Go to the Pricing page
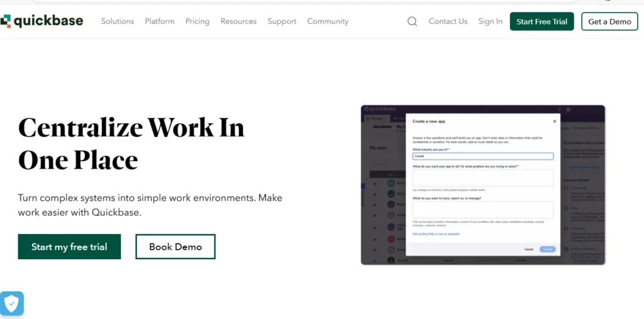 click(x=197, y=21)
